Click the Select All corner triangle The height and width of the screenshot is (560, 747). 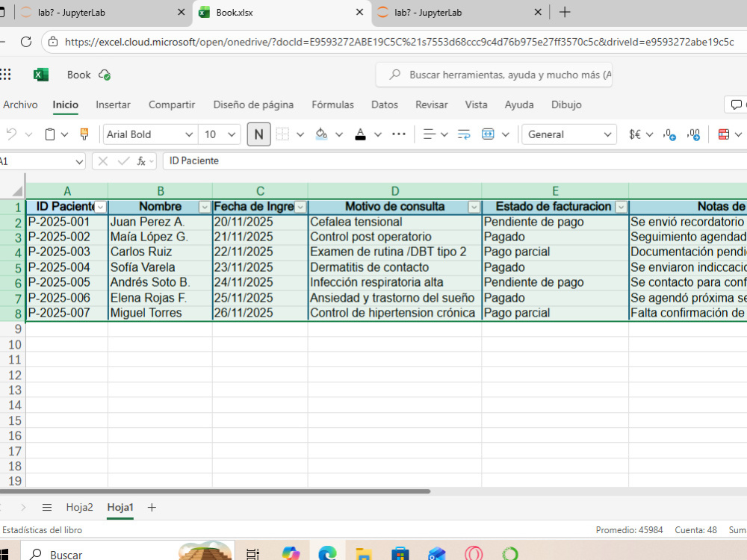coord(17,191)
